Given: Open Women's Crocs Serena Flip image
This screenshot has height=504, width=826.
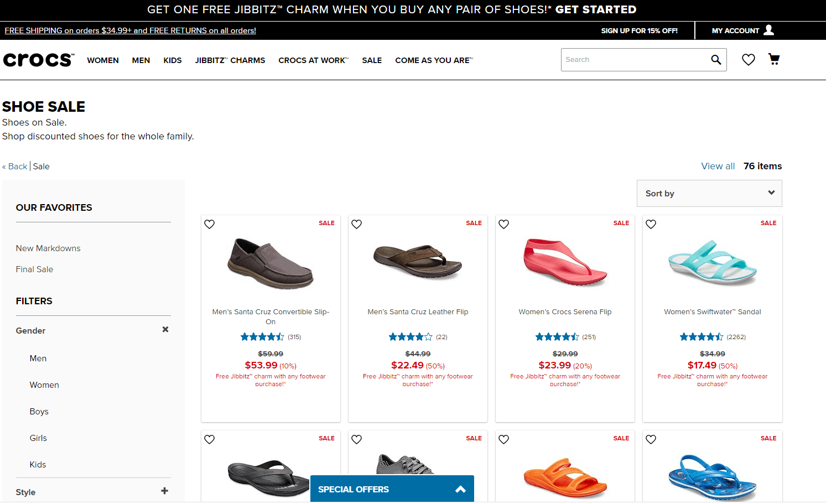Looking at the screenshot, I should coord(565,262).
